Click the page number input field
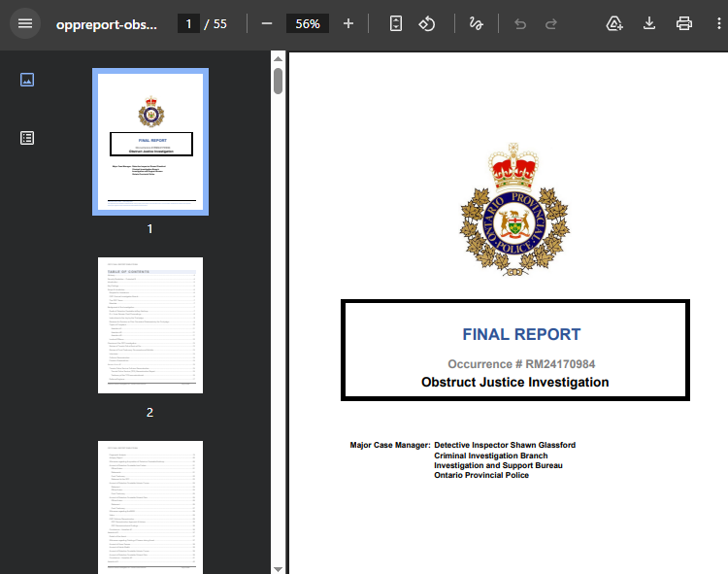 pyautogui.click(x=188, y=23)
